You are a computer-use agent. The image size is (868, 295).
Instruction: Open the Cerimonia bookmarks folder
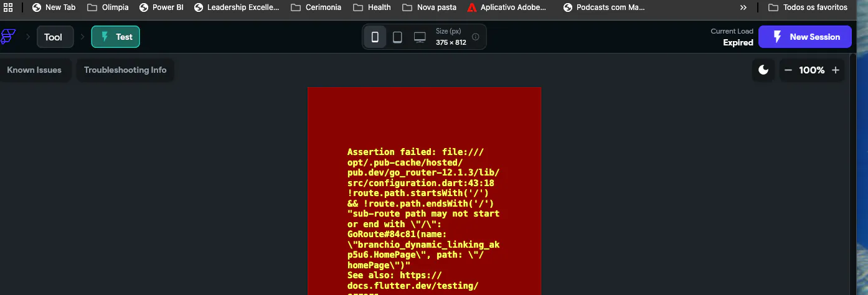316,7
